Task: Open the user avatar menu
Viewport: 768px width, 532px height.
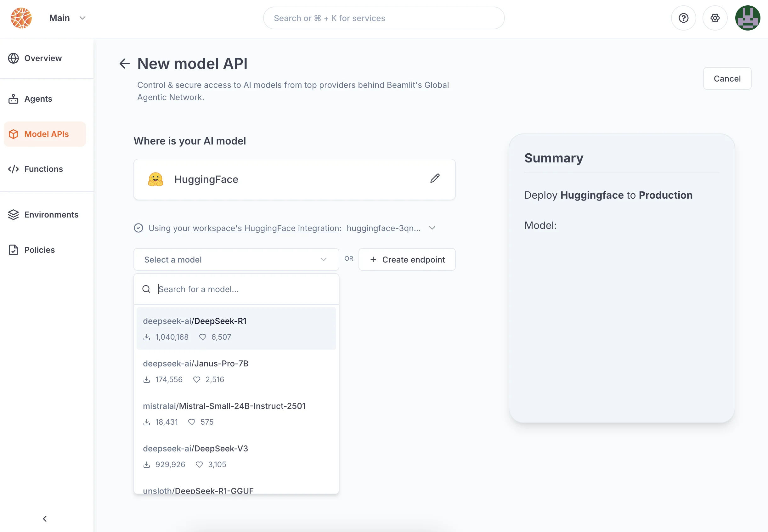Action: 748,18
